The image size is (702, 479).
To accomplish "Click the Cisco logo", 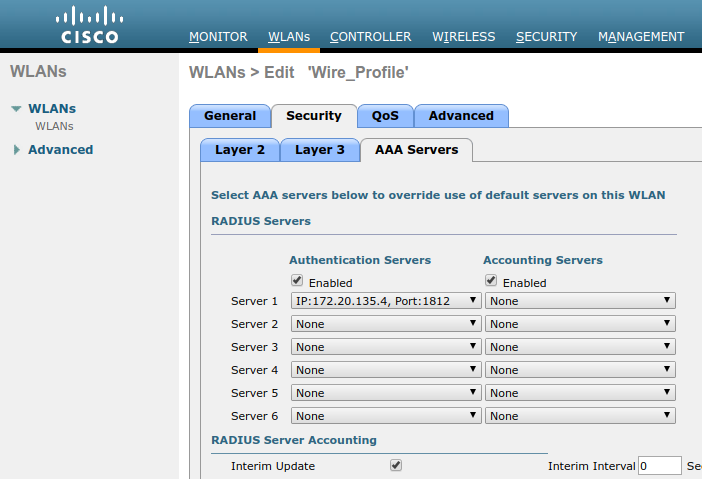I will click(x=89, y=25).
